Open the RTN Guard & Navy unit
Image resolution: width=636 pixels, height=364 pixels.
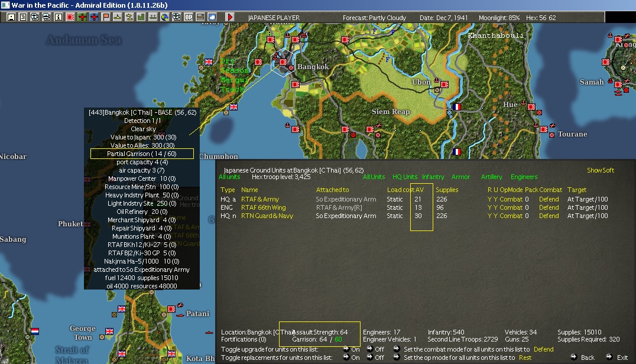point(267,216)
